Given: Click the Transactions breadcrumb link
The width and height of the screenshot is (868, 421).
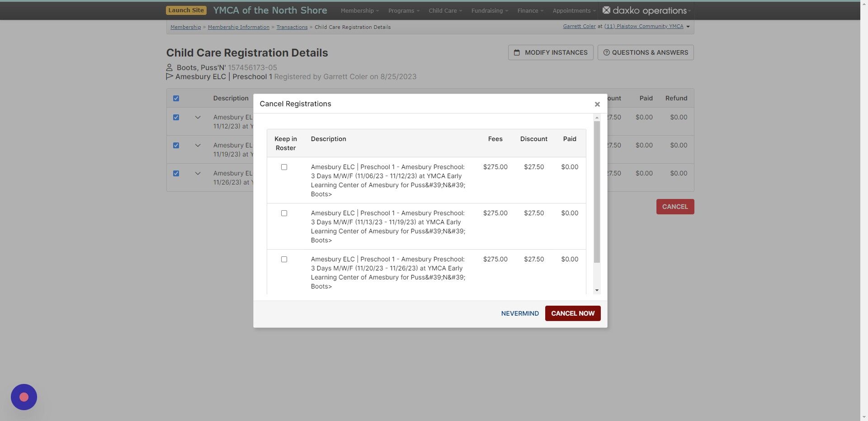Looking at the screenshot, I should tap(292, 27).
